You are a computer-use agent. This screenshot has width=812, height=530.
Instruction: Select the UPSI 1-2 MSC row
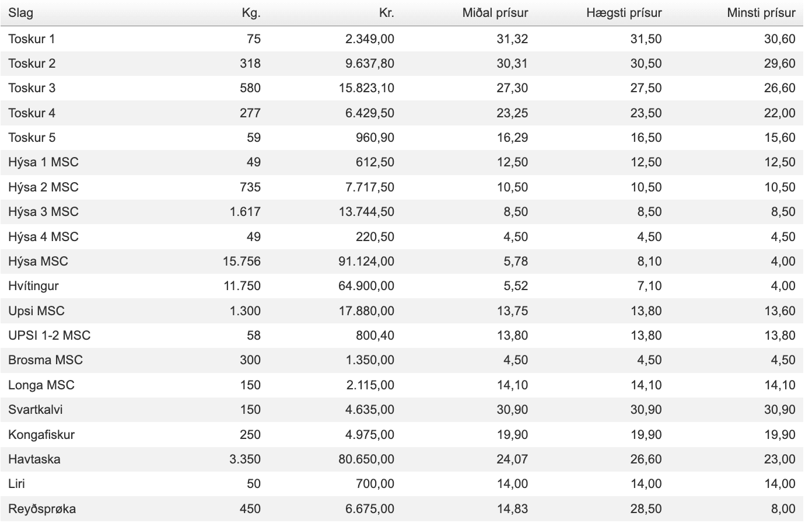402,336
